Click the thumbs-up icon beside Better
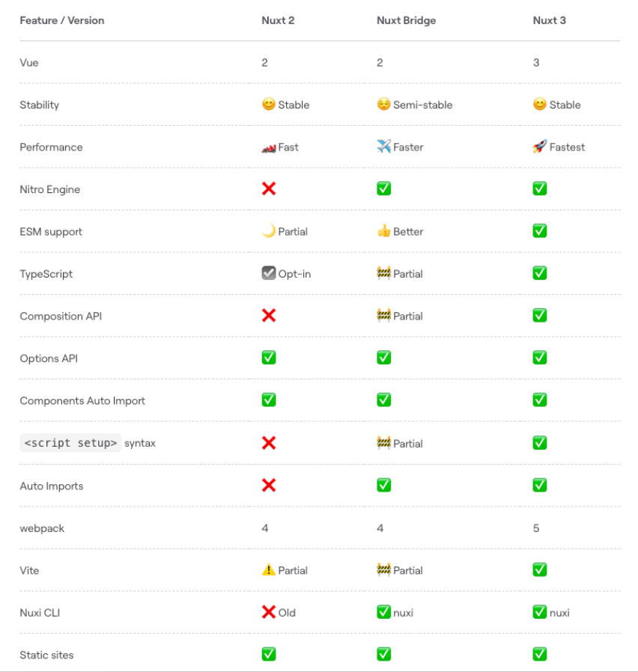Screen dimensions: 638x672 pos(383,231)
